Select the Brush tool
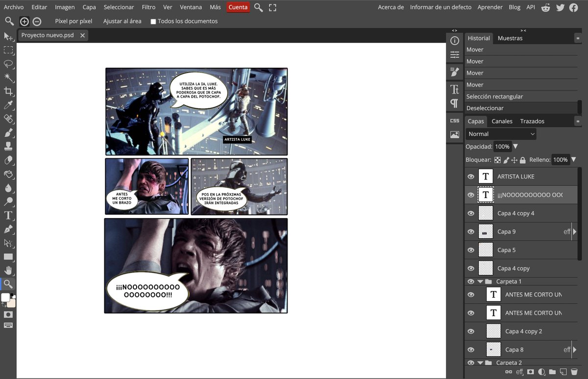 8,132
